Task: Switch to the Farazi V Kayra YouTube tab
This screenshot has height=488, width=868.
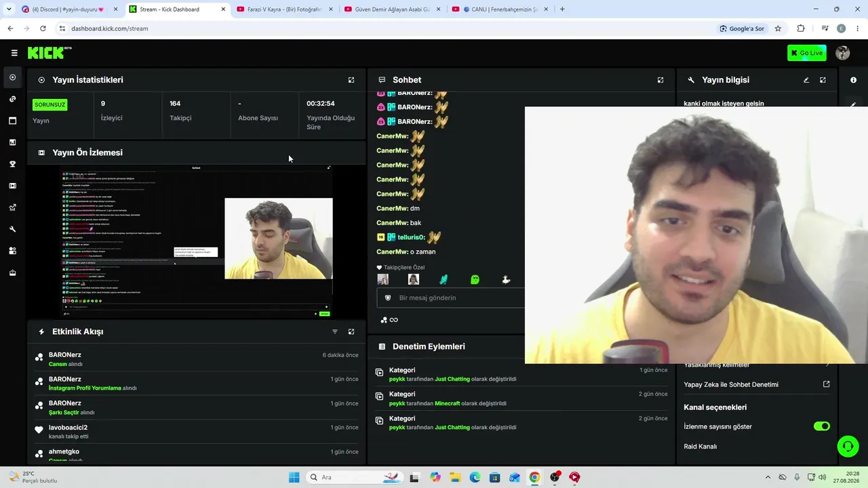Action: pos(285,9)
